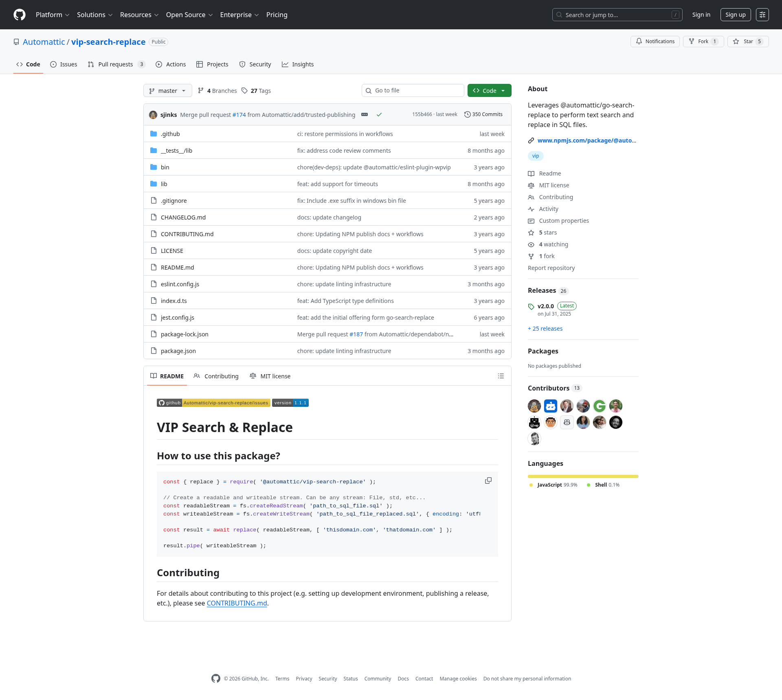Click the bin folder icon
This screenshot has height=700, width=782.
[154, 167]
